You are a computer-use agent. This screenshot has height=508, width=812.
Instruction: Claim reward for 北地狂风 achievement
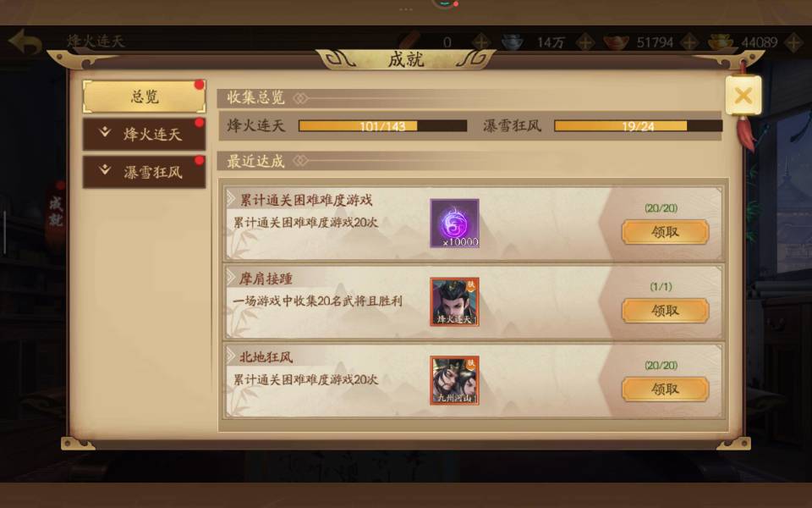pos(665,389)
